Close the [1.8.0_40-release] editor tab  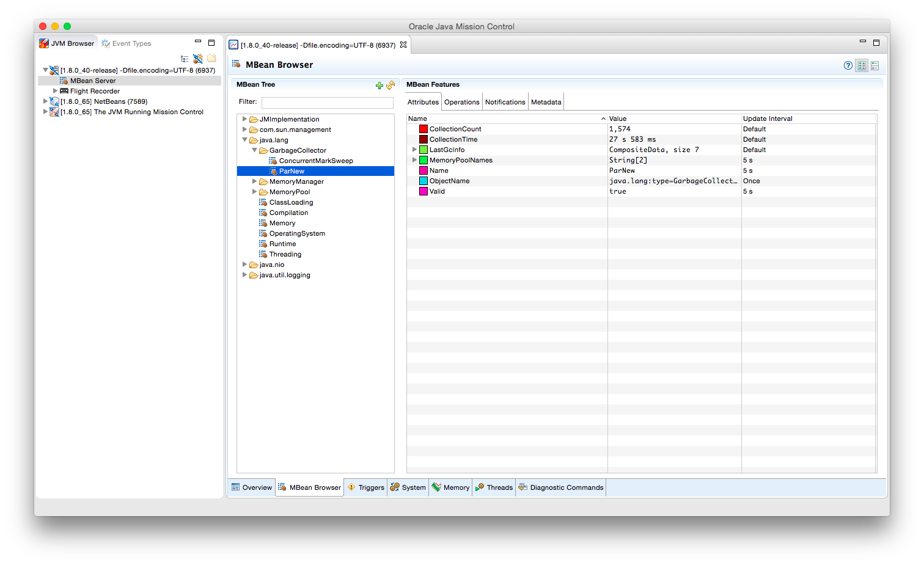[403, 45]
